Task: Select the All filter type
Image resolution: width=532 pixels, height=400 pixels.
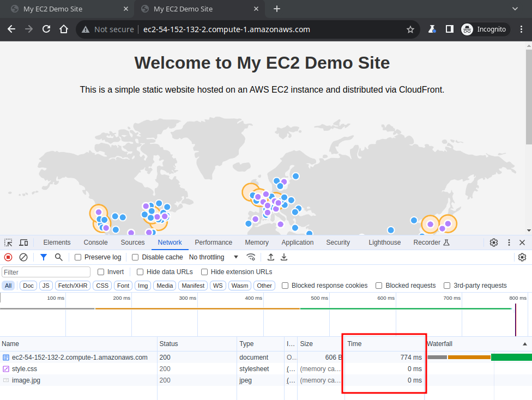Action: tap(8, 286)
